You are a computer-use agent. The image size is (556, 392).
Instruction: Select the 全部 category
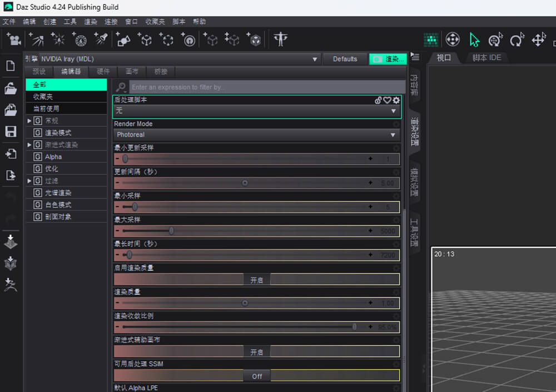(66, 85)
